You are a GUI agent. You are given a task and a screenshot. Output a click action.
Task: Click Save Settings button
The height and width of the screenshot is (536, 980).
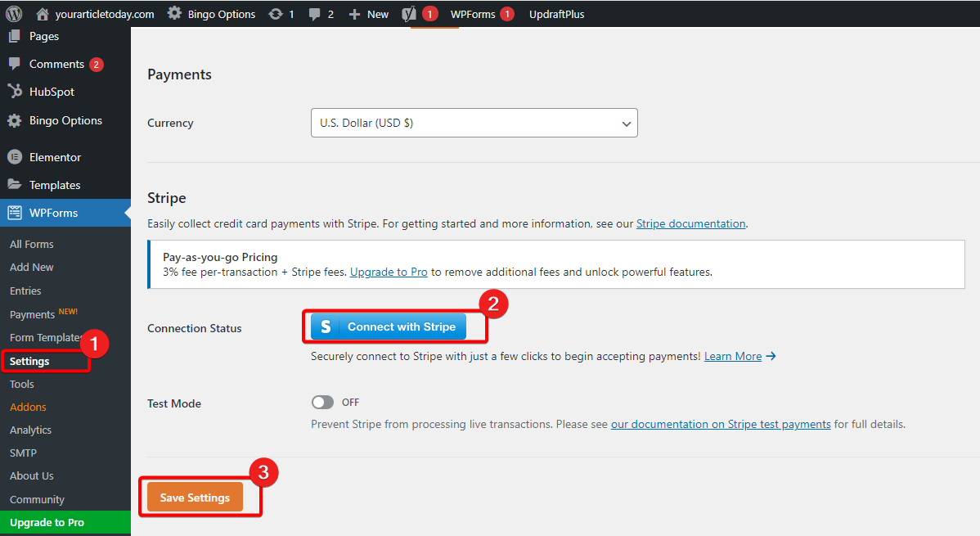click(195, 498)
